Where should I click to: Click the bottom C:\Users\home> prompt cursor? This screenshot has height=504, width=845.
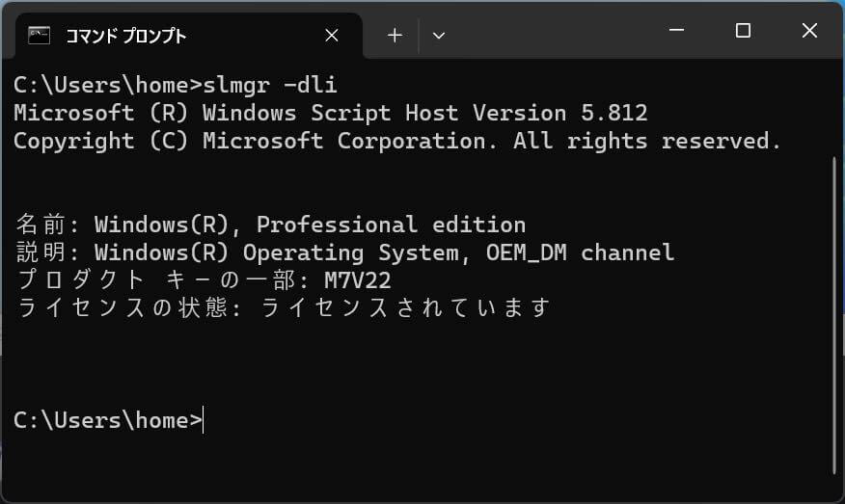[x=203, y=420]
